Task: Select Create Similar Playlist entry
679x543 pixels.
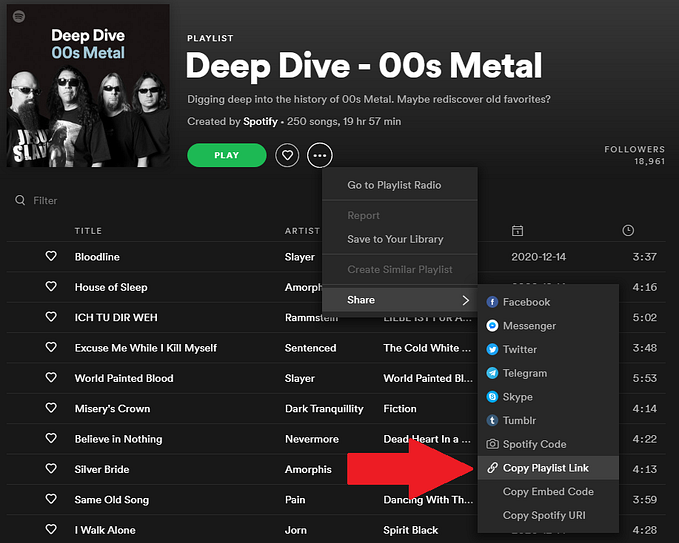Action: point(400,269)
